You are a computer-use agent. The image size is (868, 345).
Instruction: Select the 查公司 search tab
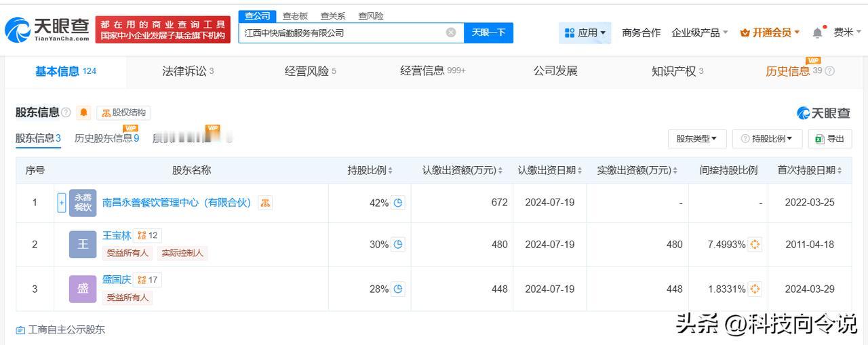click(x=257, y=16)
